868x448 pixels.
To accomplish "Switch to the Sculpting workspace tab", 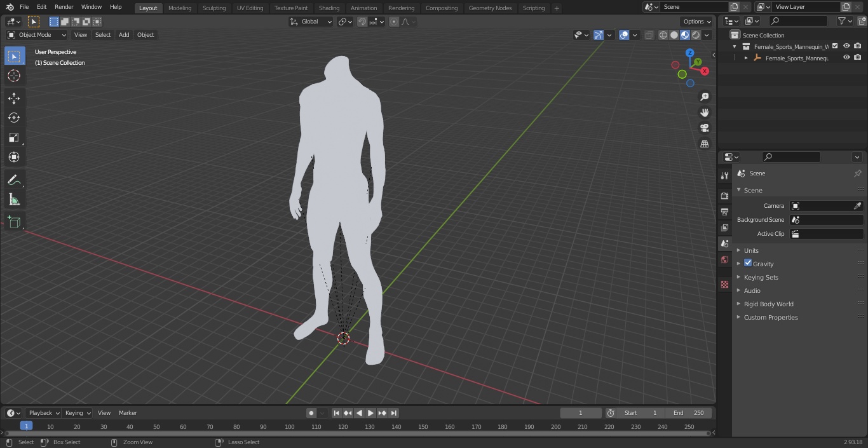I will point(214,8).
